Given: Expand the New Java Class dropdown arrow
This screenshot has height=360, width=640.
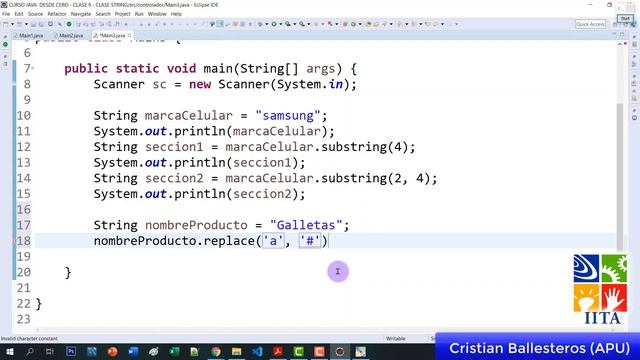Looking at the screenshot, I should (x=360, y=24).
